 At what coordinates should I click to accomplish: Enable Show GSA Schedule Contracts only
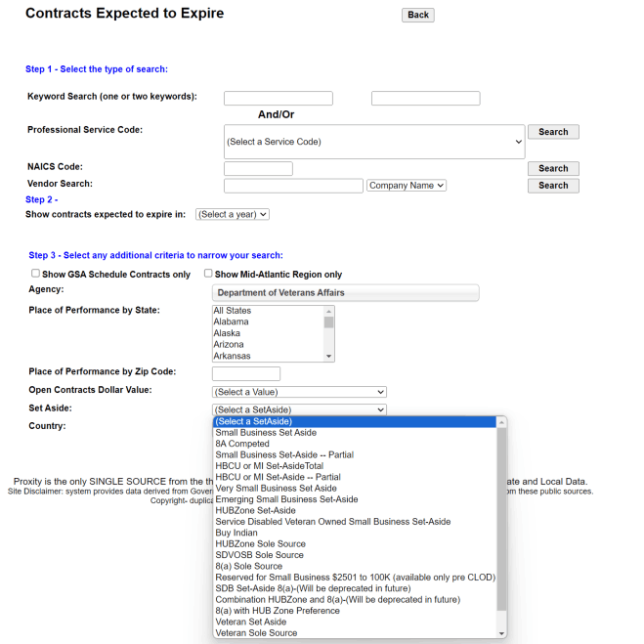(36, 273)
